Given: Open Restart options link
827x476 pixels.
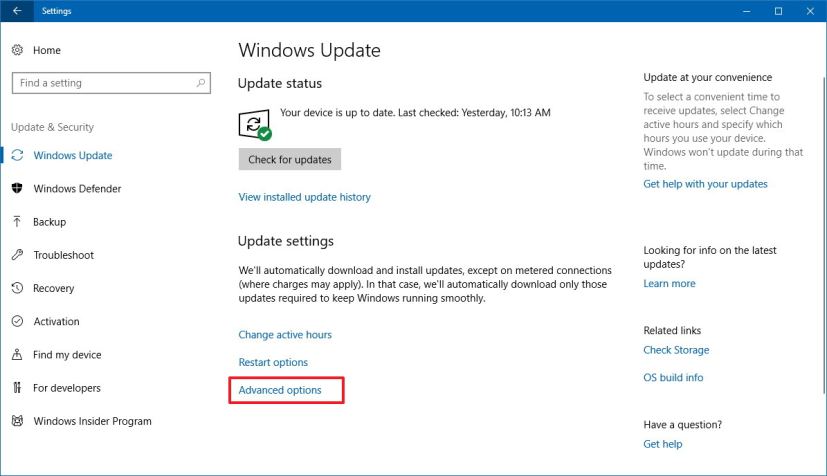Looking at the screenshot, I should point(273,362).
